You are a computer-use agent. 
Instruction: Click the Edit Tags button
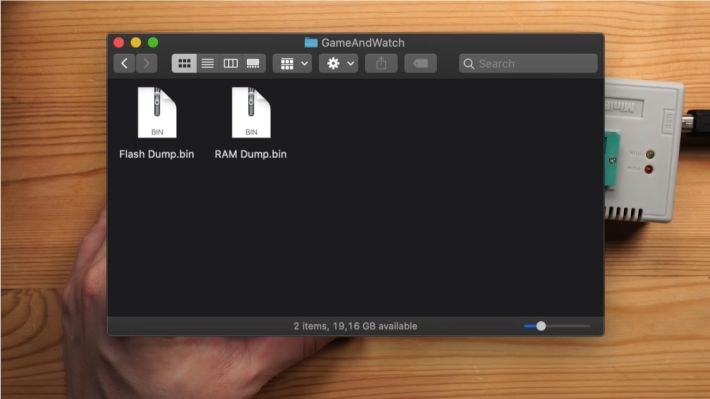(x=421, y=63)
